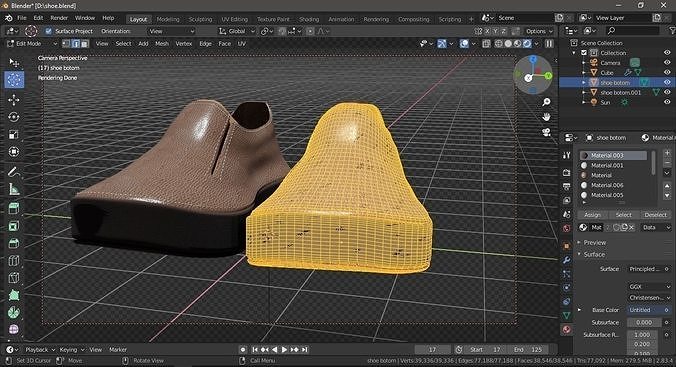Open the Render menu
The width and height of the screenshot is (676, 367).
pos(59,18)
